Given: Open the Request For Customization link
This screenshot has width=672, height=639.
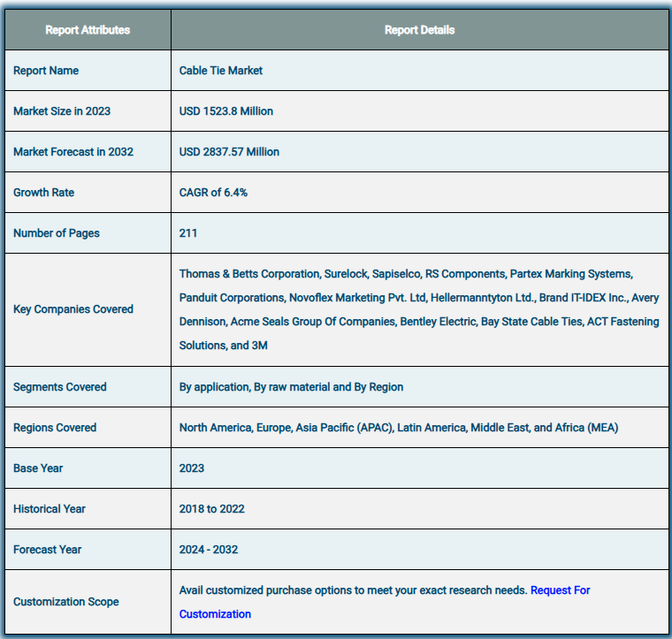Looking at the screenshot, I should pos(560,590).
